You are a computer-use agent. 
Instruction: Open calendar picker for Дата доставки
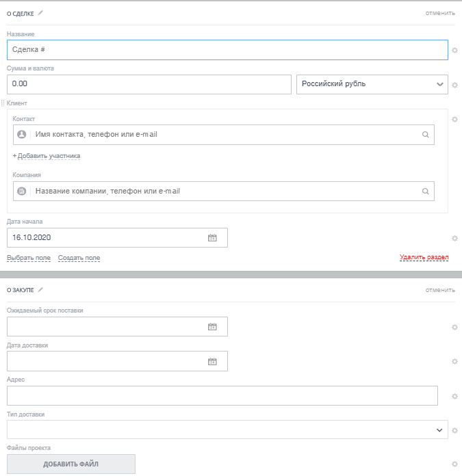212,361
